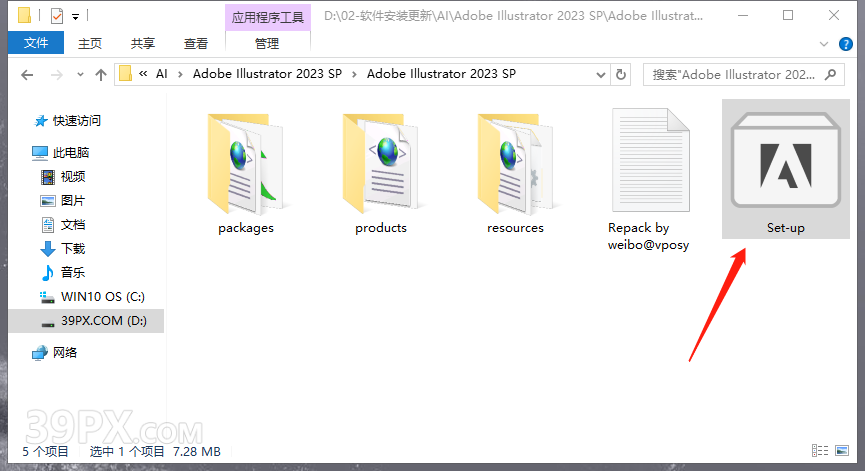The height and width of the screenshot is (471, 865).
Task: Click the properties quick access toolbar icon
Action: pyautogui.click(x=57, y=16)
